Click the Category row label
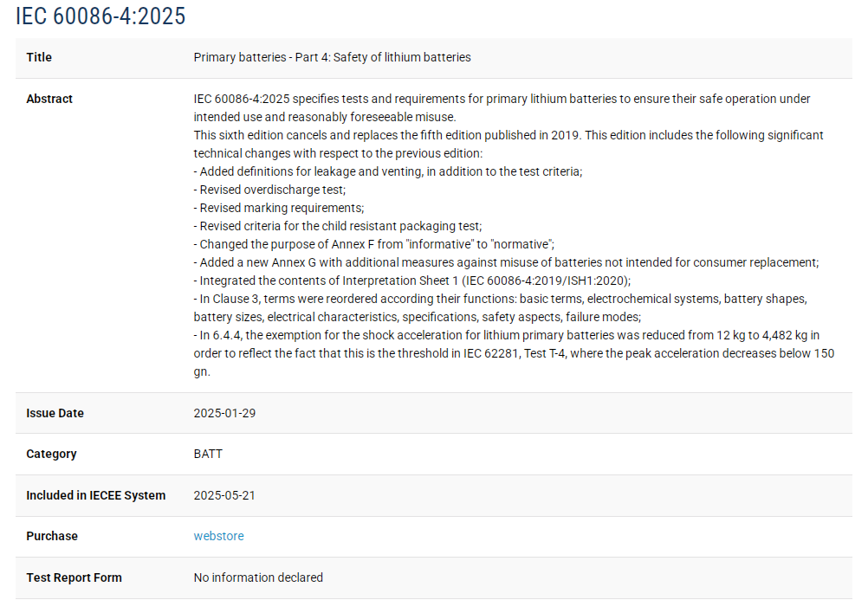Screen dimensions: 868x600 (51, 454)
